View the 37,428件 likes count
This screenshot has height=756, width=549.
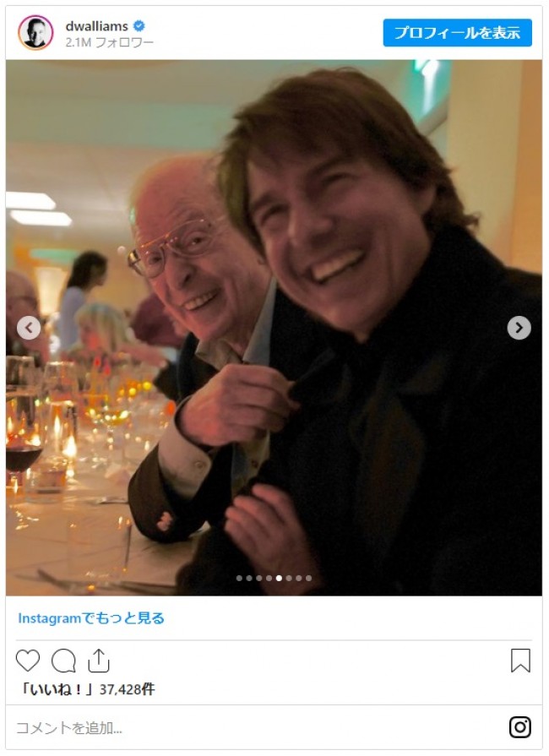click(128, 689)
